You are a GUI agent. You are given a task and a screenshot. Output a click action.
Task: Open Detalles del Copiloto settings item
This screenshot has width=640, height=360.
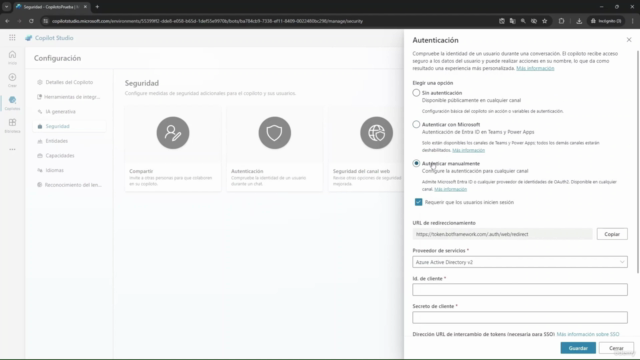[x=69, y=82]
